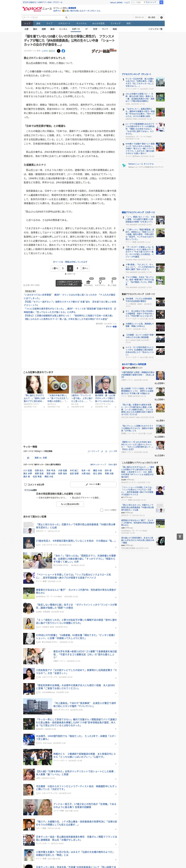Click the Yahoo! JAPAN News logo
This screenshot has width=186, height=868.
(x=37, y=9)
